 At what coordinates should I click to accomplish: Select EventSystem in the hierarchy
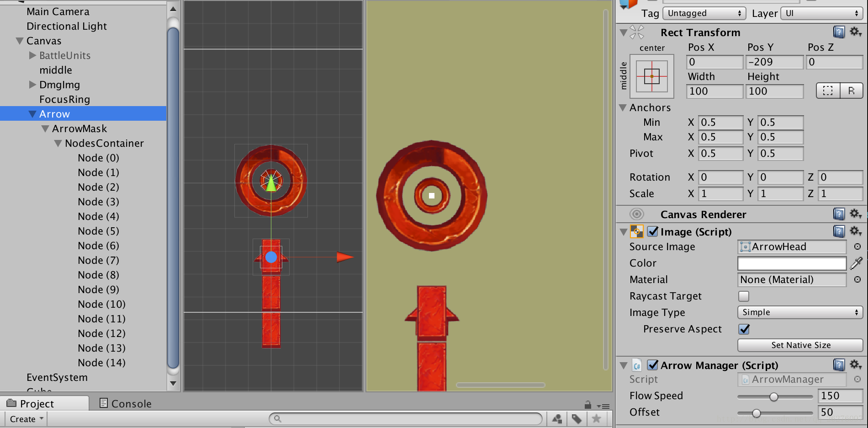57,377
